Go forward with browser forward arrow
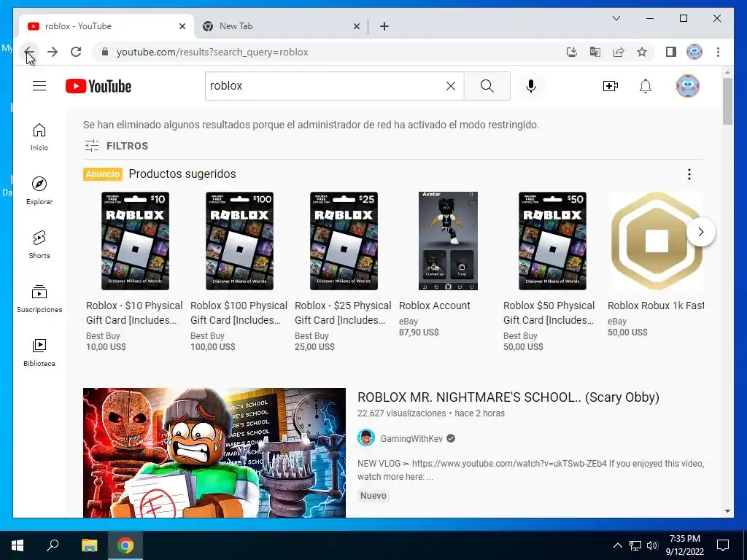Screen dimensions: 747x560 [x=53, y=52]
